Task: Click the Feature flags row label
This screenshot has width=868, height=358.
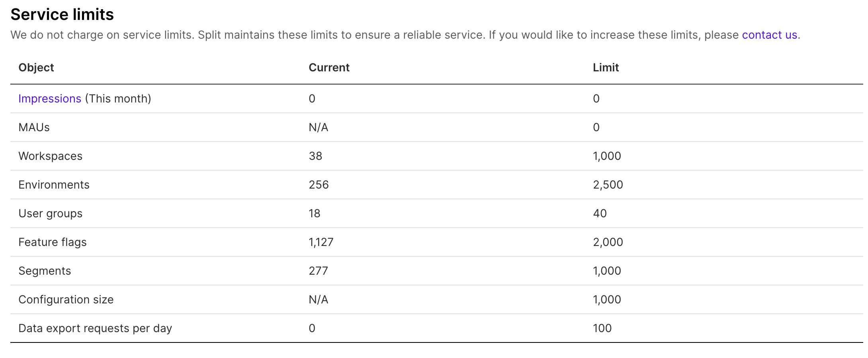Action: 53,242
